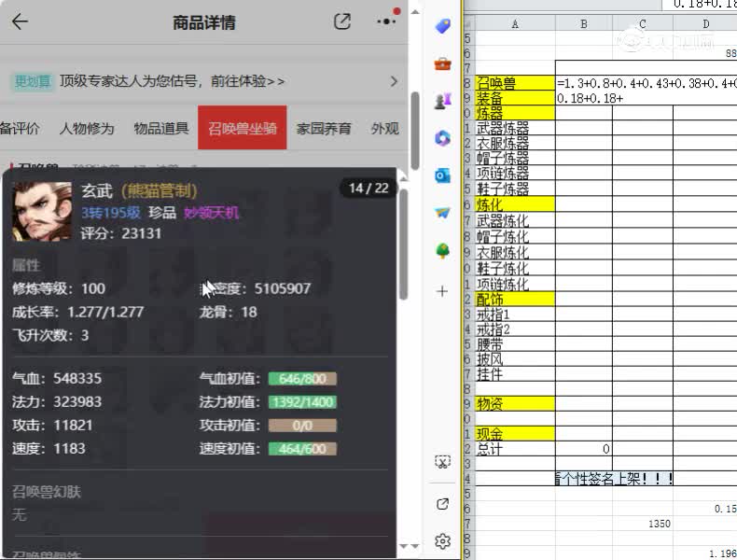Open the share icon in the header

tap(341, 21)
